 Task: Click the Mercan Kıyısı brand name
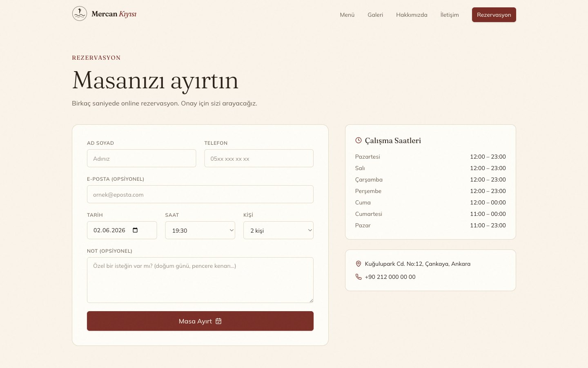114,14
